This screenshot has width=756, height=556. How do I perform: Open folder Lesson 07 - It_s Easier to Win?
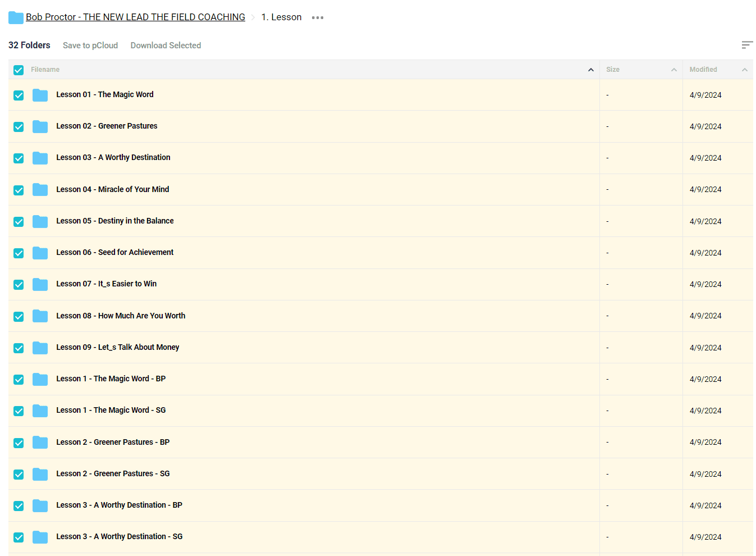(107, 284)
